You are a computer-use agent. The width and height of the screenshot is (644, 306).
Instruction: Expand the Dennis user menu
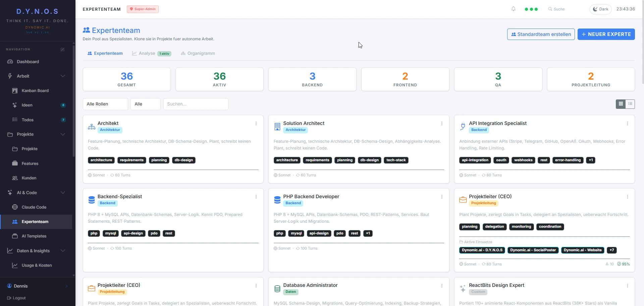tap(38, 286)
